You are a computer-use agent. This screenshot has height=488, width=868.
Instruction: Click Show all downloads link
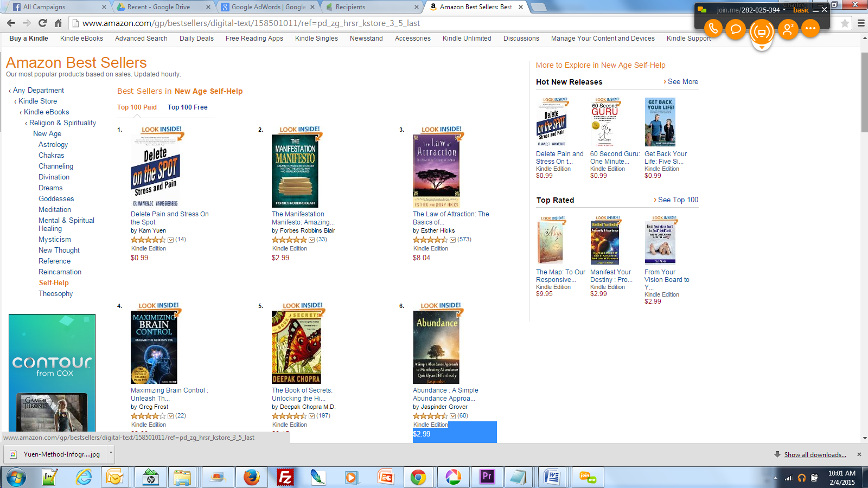[815, 455]
